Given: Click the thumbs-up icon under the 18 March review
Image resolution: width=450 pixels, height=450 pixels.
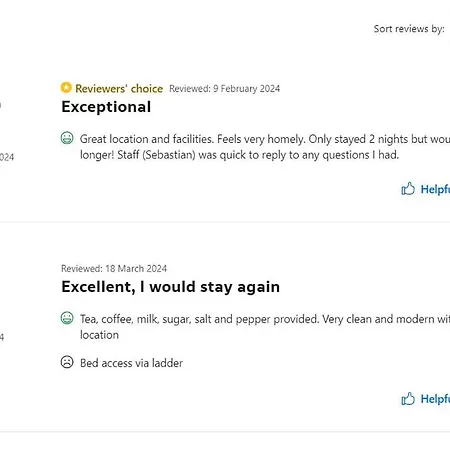Looking at the screenshot, I should point(408,399).
